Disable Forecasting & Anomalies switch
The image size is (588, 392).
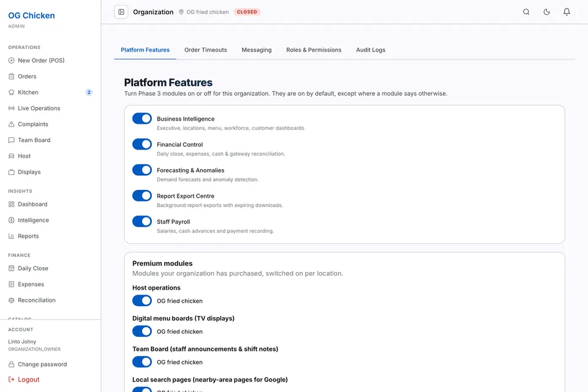(142, 170)
